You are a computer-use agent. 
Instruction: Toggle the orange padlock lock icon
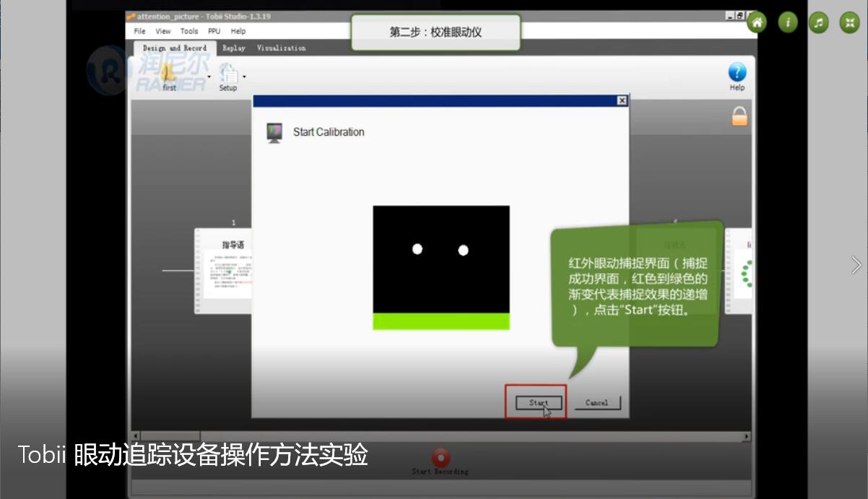739,116
